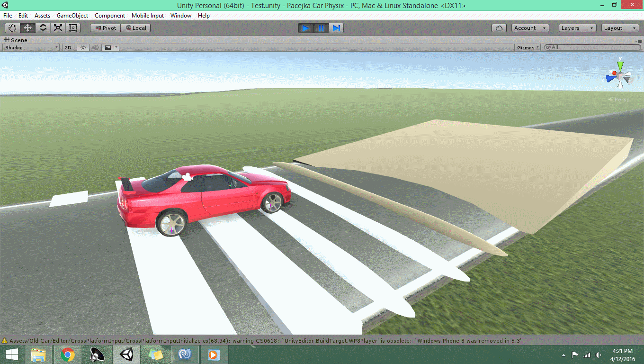Toggle 2D scene view mode
Viewport: 644px width, 364px height.
click(68, 47)
